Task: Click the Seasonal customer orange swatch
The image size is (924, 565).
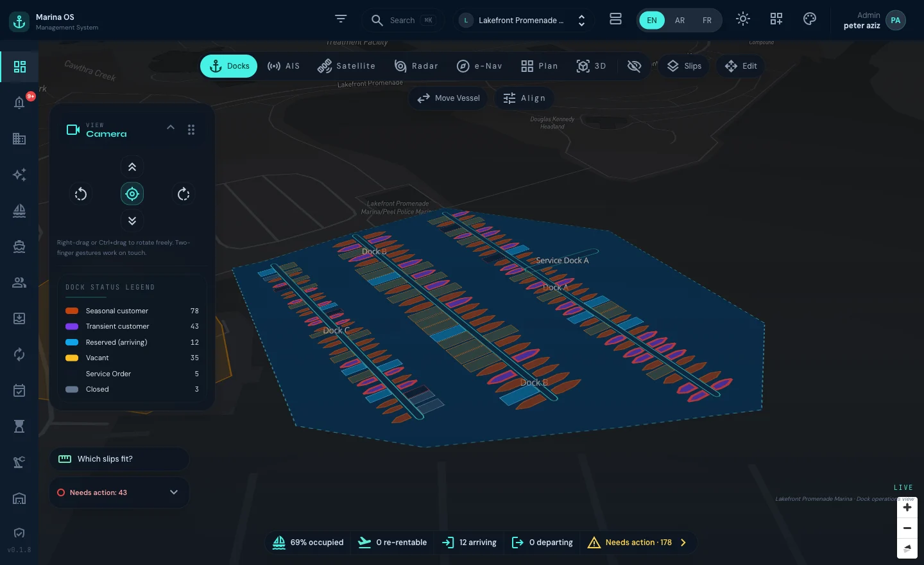Action: click(x=72, y=311)
